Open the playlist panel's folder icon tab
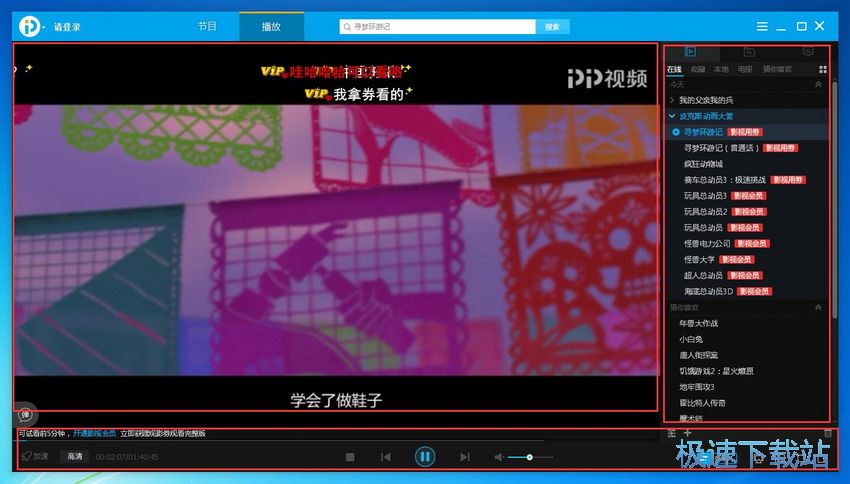Image resolution: width=850 pixels, height=484 pixels. [x=749, y=51]
